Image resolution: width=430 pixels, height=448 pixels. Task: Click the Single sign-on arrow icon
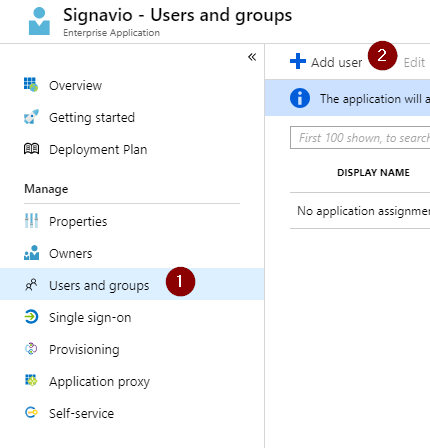pyautogui.click(x=31, y=317)
